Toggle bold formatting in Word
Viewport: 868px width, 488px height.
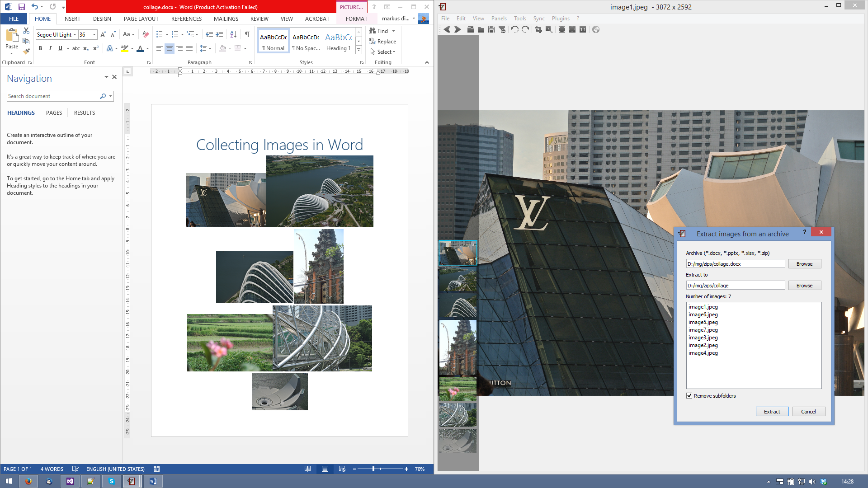tap(40, 48)
